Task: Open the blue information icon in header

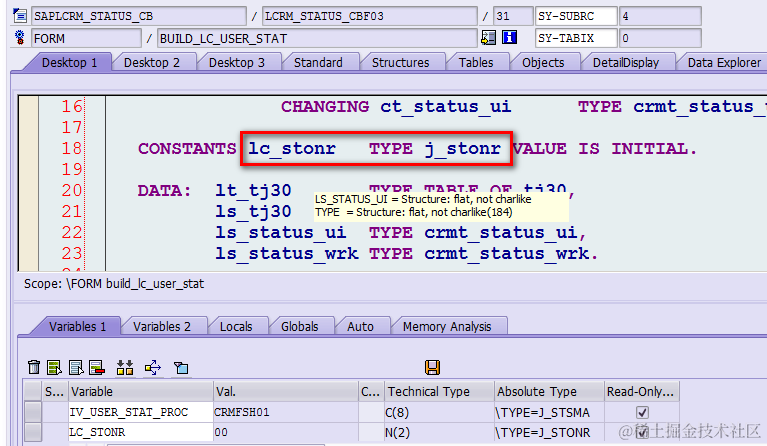Action: 509,38
